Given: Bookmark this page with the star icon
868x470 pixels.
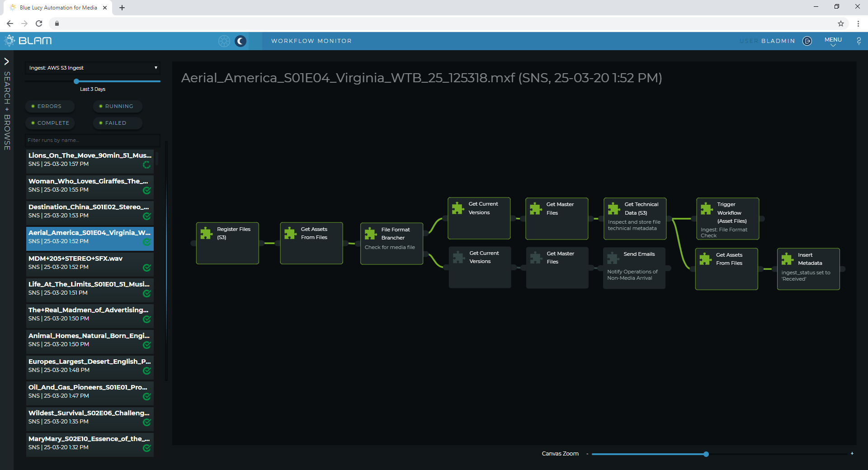Looking at the screenshot, I should (x=840, y=23).
